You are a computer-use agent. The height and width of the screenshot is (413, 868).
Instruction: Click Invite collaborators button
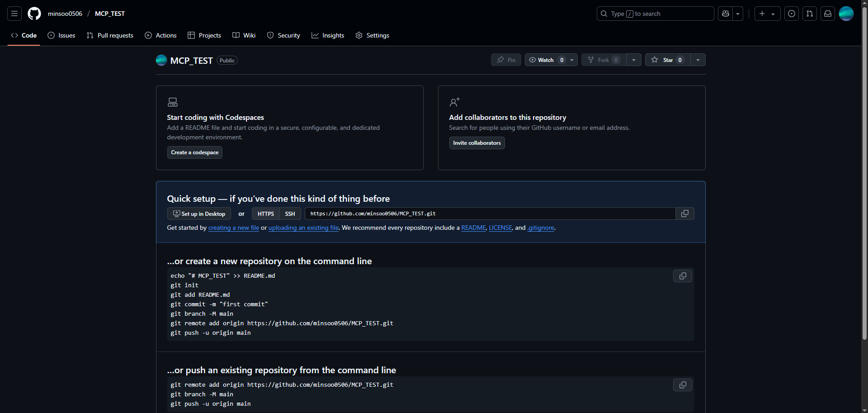click(x=477, y=143)
